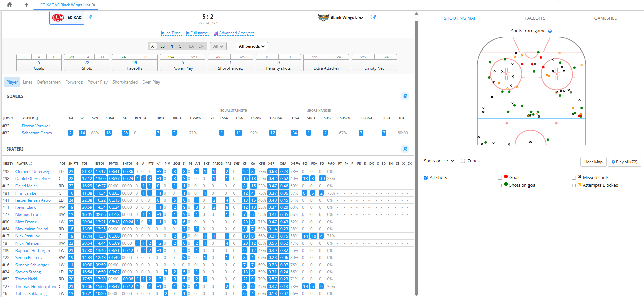Sort goalies by player column icon
644x297 pixels.
(x=37, y=118)
